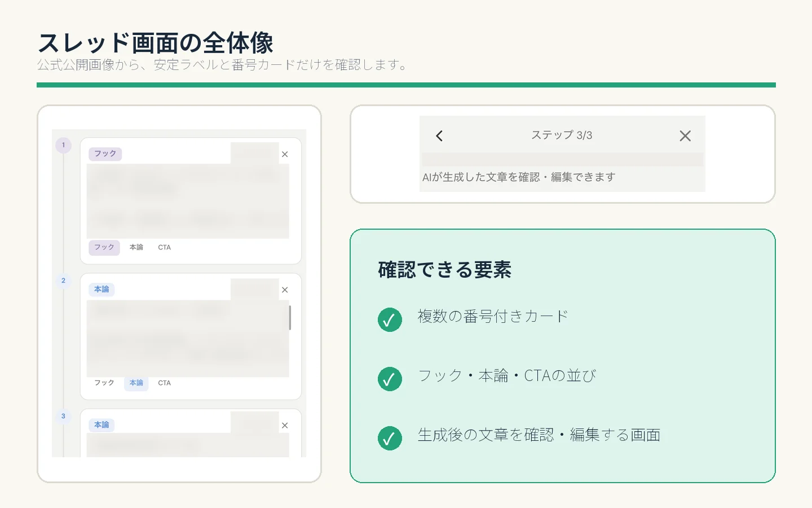Click the text 生成後の文章を確認・編集する画面
Image resolution: width=812 pixels, height=508 pixels.
tap(539, 435)
